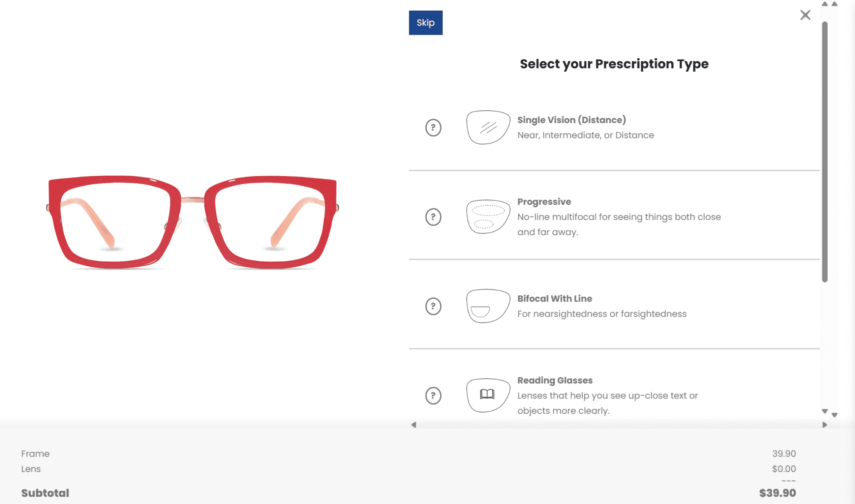
Task: Open help for Progressive lens option
Action: 433,217
